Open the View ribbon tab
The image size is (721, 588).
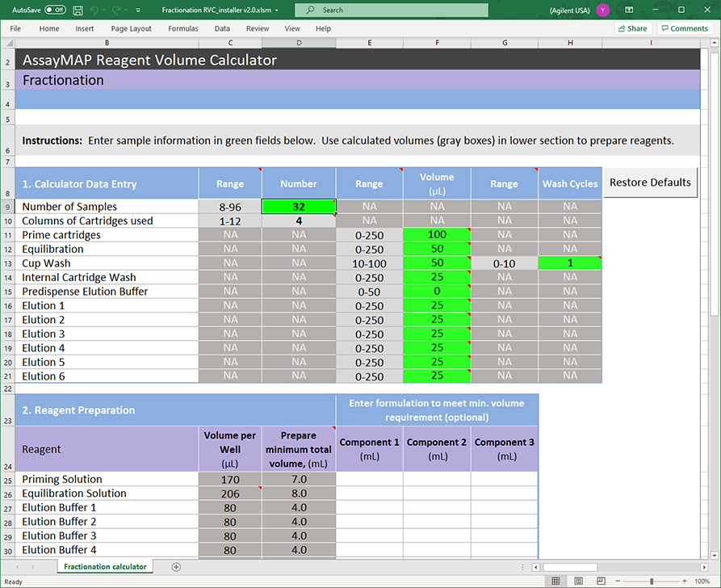(x=292, y=28)
